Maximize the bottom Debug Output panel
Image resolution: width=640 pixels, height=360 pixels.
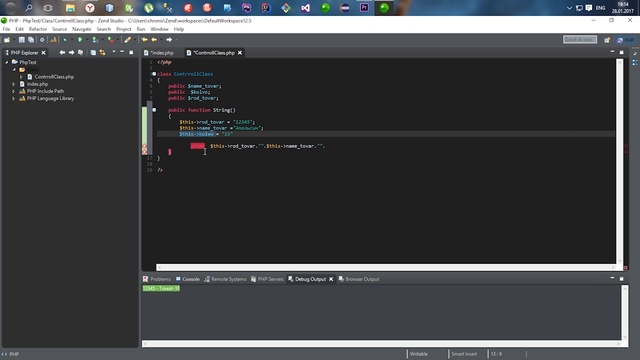pos(622,279)
